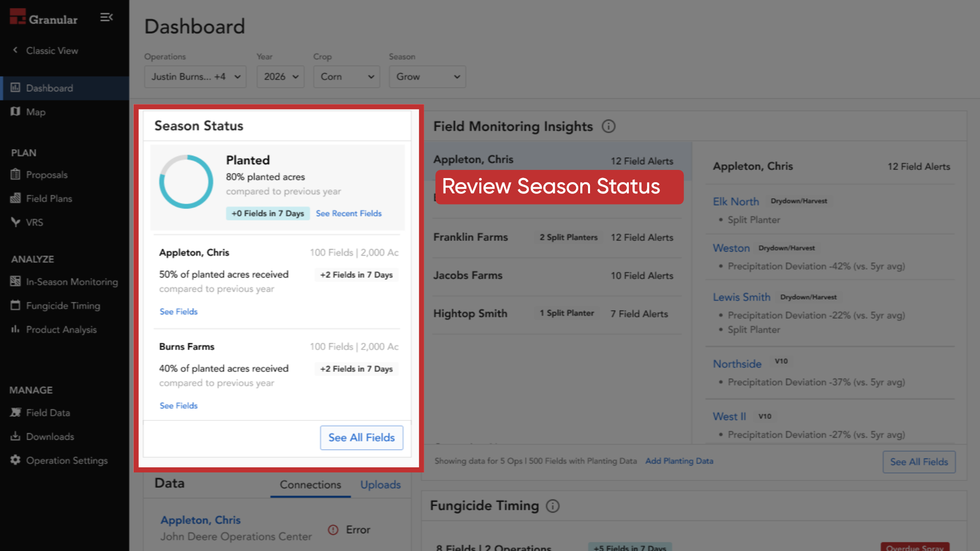Click See All Fields in Field Monitoring Insights
980x551 pixels.
tap(919, 462)
